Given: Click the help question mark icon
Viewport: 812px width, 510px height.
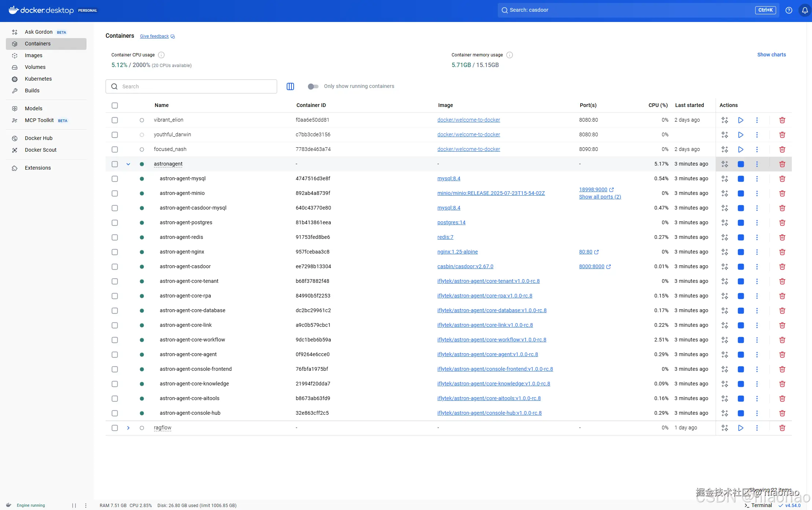Looking at the screenshot, I should coord(789,10).
